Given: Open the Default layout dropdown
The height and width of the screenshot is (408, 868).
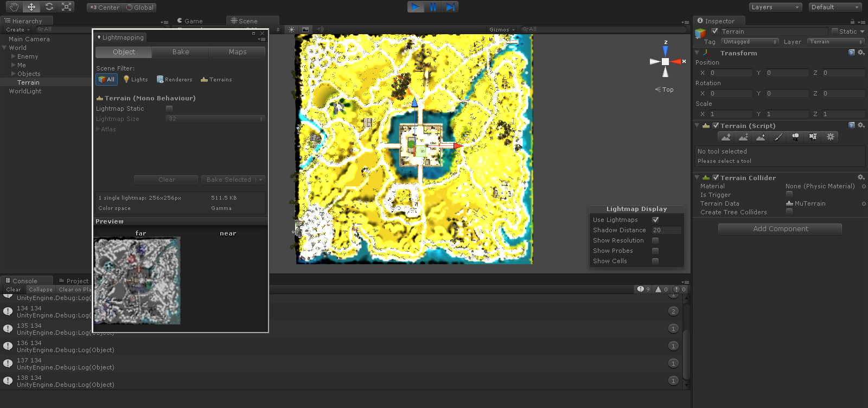Looking at the screenshot, I should tap(835, 7).
